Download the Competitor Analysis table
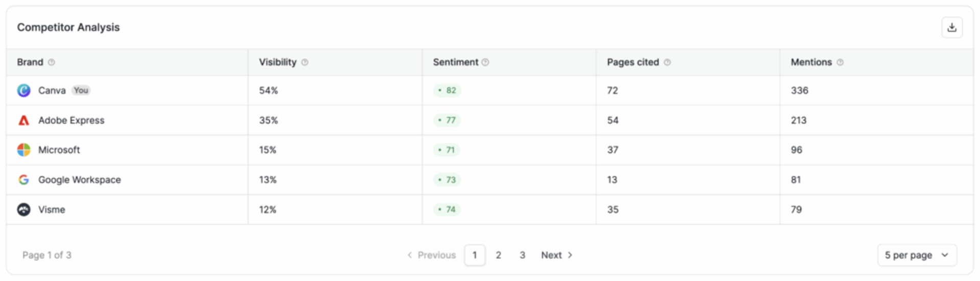This screenshot has height=281, width=980. click(952, 28)
